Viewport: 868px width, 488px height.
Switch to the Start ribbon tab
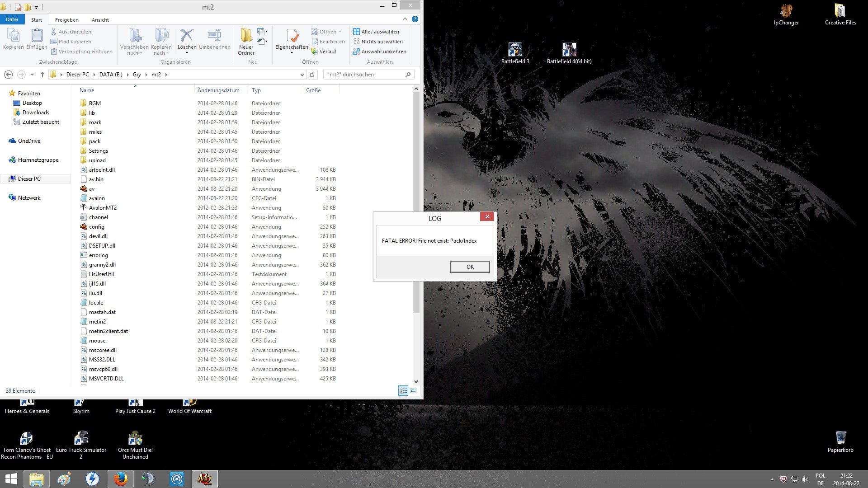[x=37, y=20]
